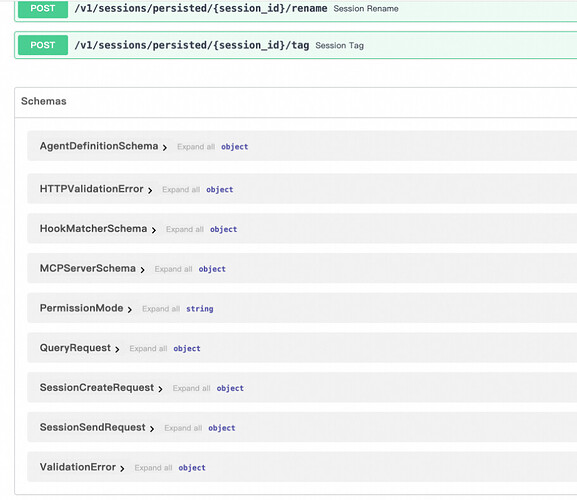Expand the SessionCreateRequest chevron

160,389
